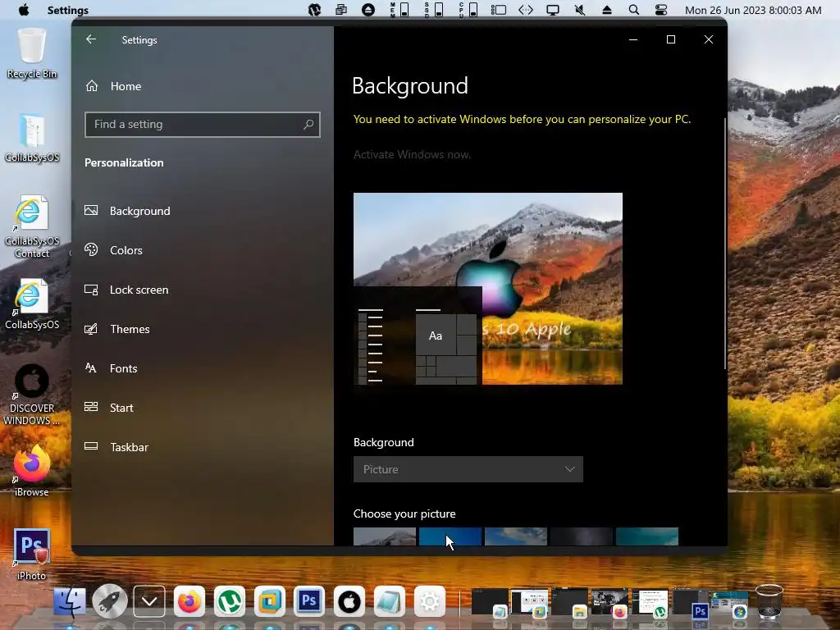Viewport: 840px width, 630px height.
Task: Click the minimized Photoshop window thumbnail in dock
Action: tap(691, 603)
